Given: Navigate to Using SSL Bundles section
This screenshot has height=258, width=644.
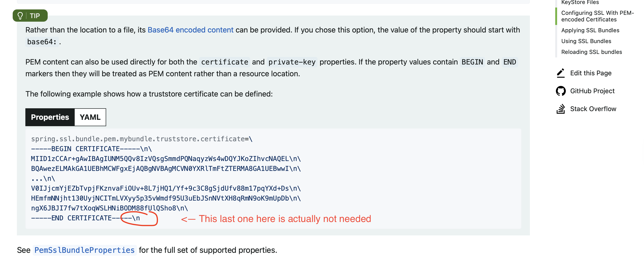Looking at the screenshot, I should 586,41.
